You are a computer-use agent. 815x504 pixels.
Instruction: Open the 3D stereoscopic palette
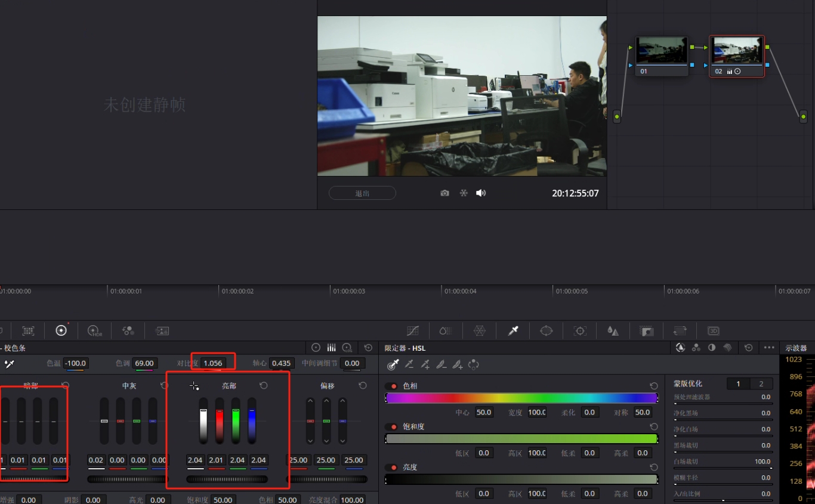click(x=713, y=330)
